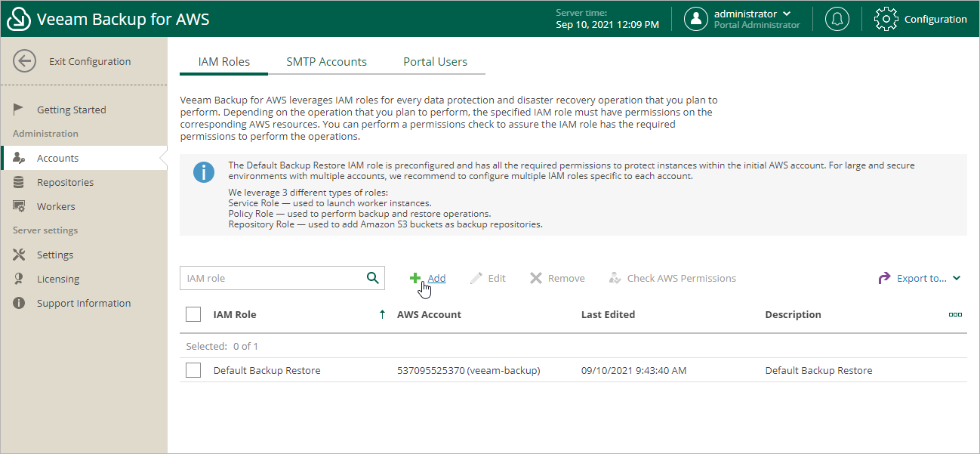
Task: Click the Selected: 0 of 1 text
Action: pyautogui.click(x=222, y=346)
